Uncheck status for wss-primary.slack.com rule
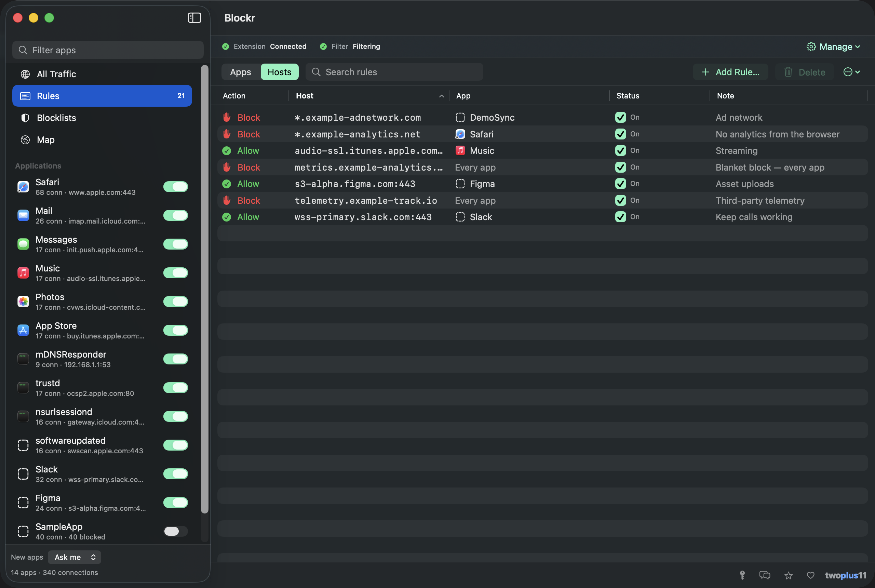Screen dimensions: 875x588 tap(620, 217)
